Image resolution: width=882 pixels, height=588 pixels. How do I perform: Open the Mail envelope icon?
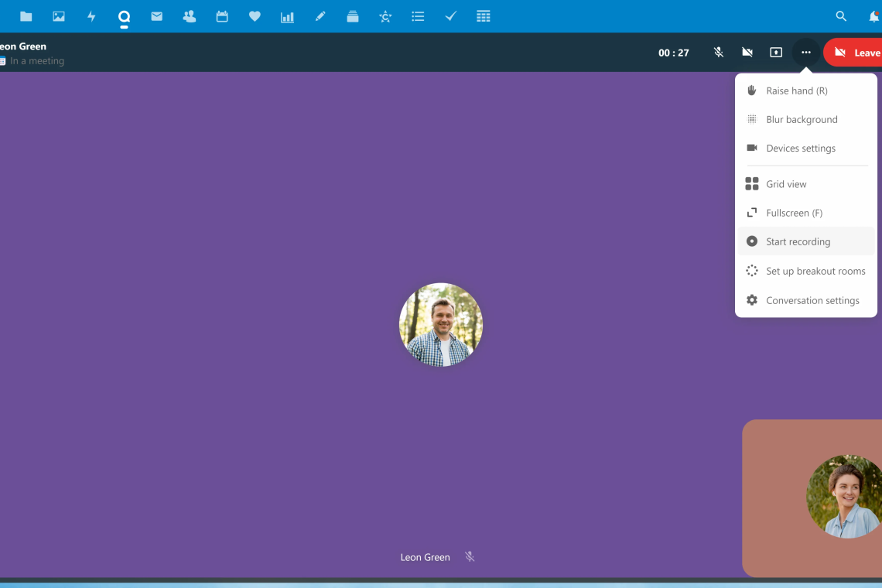click(157, 16)
